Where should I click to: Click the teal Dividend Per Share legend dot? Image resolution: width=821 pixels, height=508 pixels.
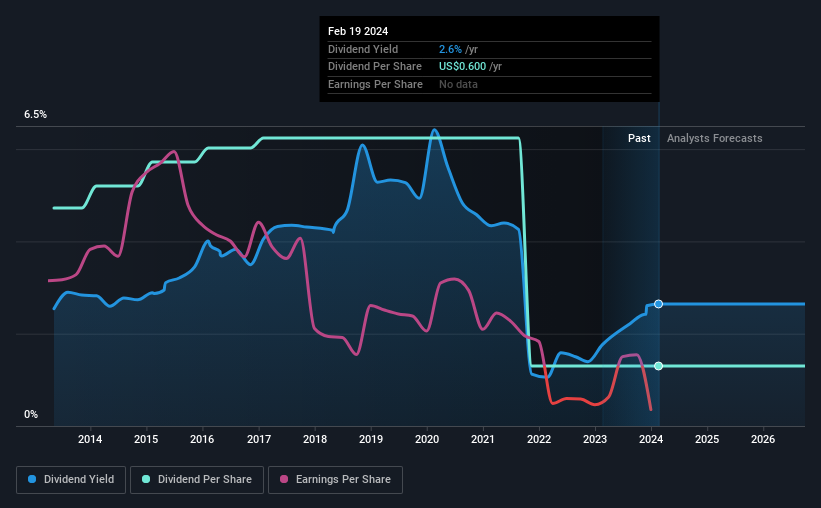[x=146, y=479]
